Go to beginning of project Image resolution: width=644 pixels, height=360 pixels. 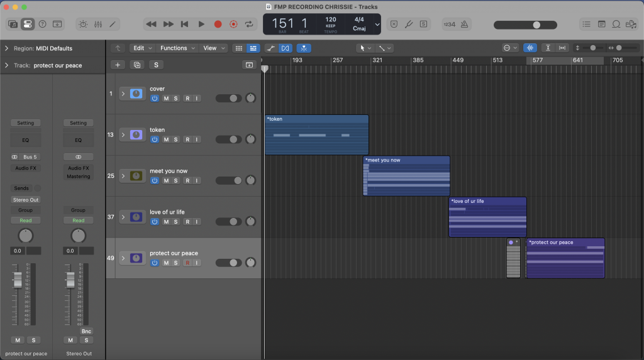point(184,25)
